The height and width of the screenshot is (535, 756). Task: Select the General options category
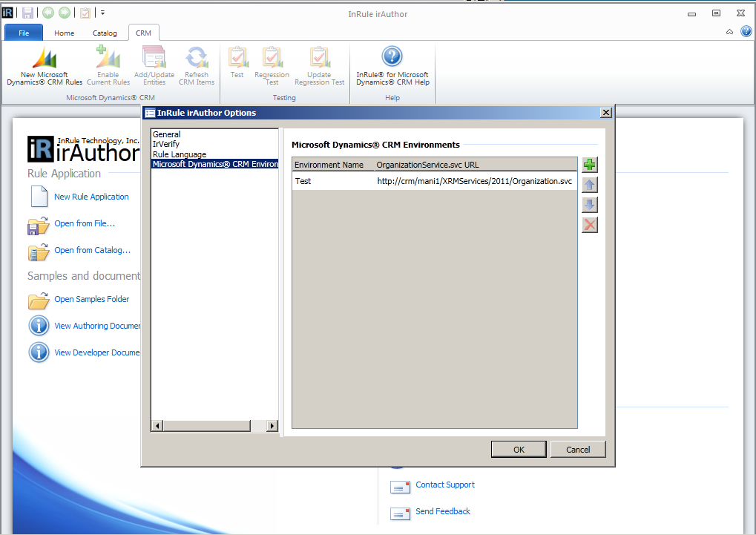click(x=165, y=134)
